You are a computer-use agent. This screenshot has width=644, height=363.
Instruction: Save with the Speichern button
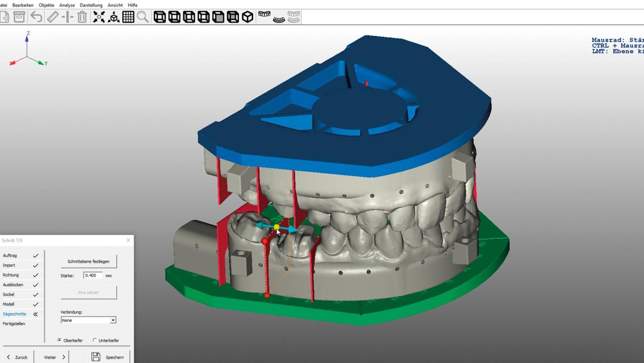(108, 357)
